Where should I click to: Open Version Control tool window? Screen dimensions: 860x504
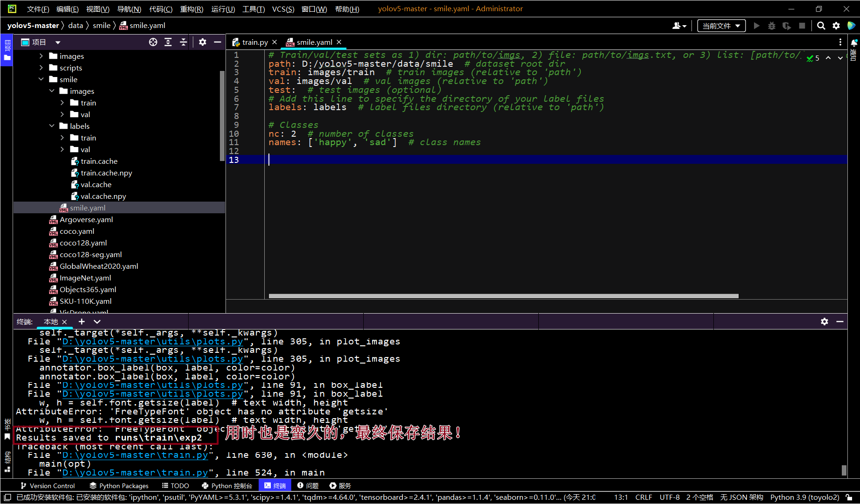pyautogui.click(x=47, y=486)
